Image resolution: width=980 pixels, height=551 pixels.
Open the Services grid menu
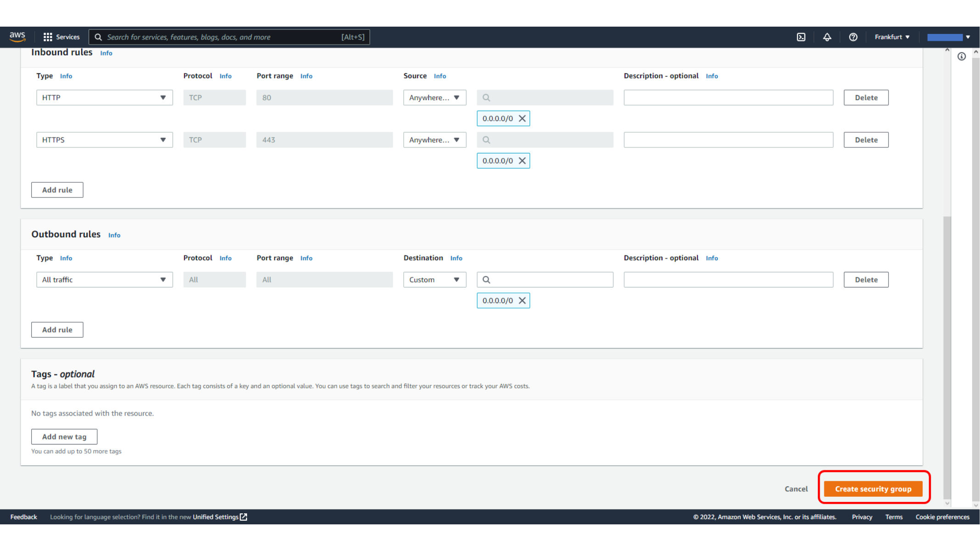[62, 37]
